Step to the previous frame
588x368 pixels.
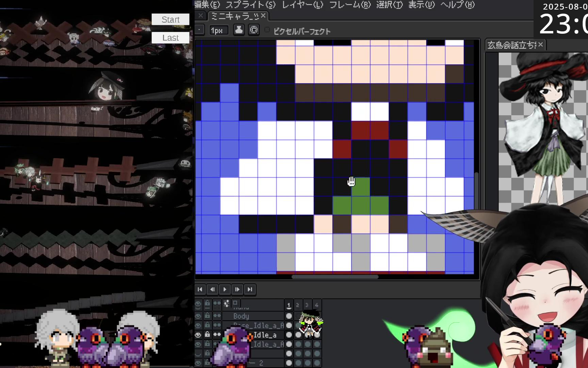(x=212, y=289)
